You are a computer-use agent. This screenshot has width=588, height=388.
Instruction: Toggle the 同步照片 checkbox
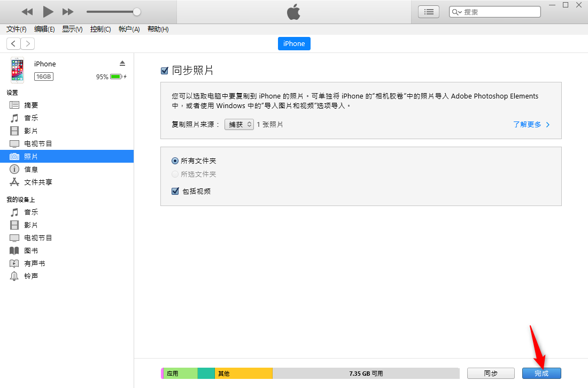click(x=164, y=71)
